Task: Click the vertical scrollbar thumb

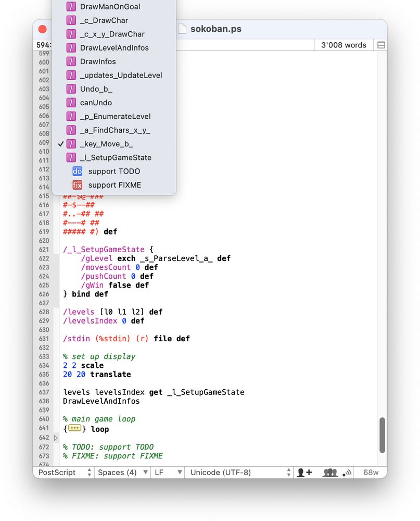Action: tap(382, 435)
